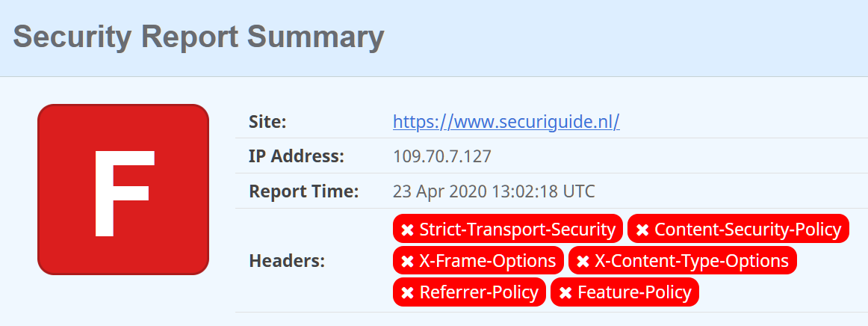Screen dimensions: 868x326
Task: Select the X-Frame-Options red tag
Action: [478, 261]
